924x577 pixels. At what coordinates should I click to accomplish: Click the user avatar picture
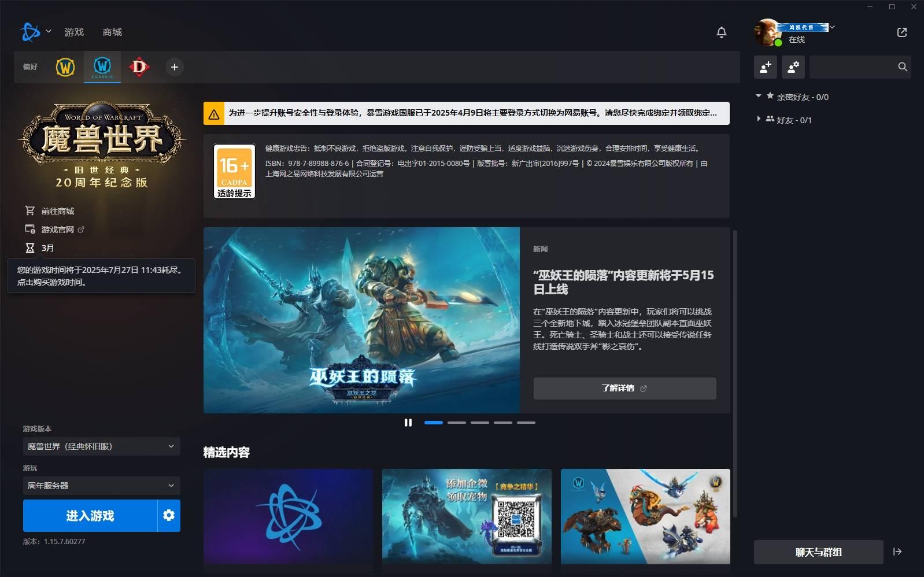(768, 32)
